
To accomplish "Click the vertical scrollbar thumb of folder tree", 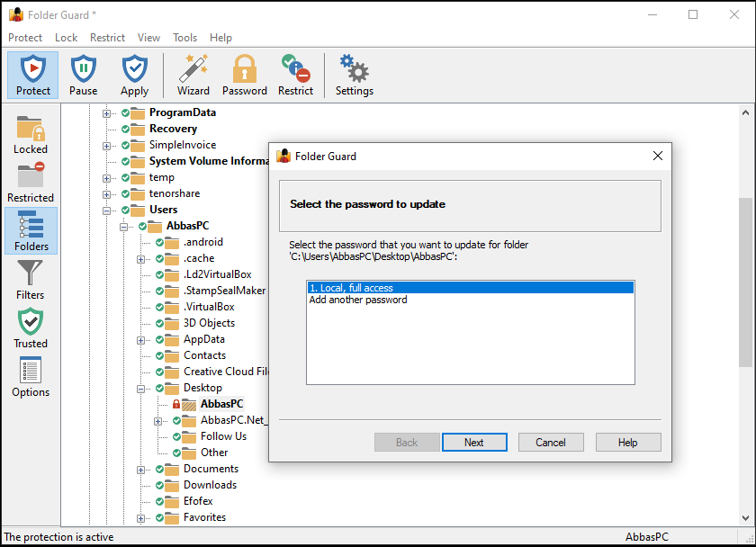I will click(746, 282).
